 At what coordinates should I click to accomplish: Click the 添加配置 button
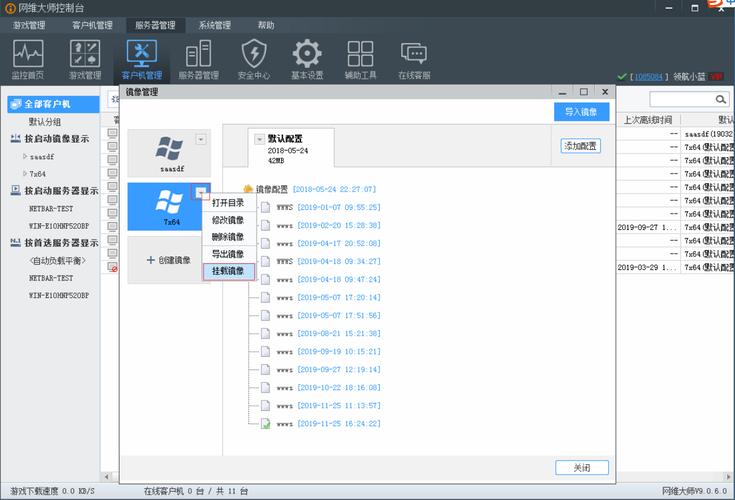pyautogui.click(x=580, y=146)
